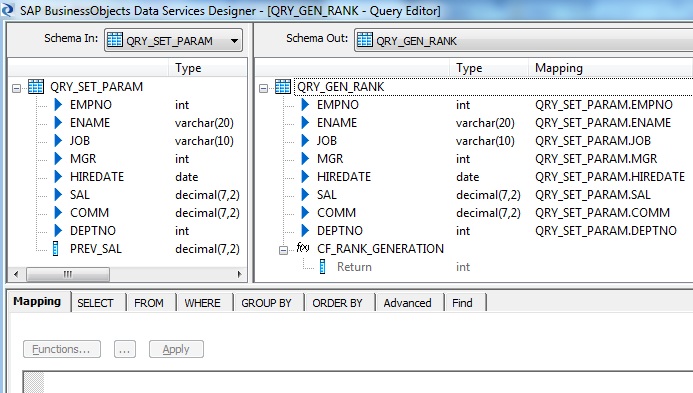The width and height of the screenshot is (693, 393).
Task: Open the GROUP BY tab
Action: [x=267, y=303]
